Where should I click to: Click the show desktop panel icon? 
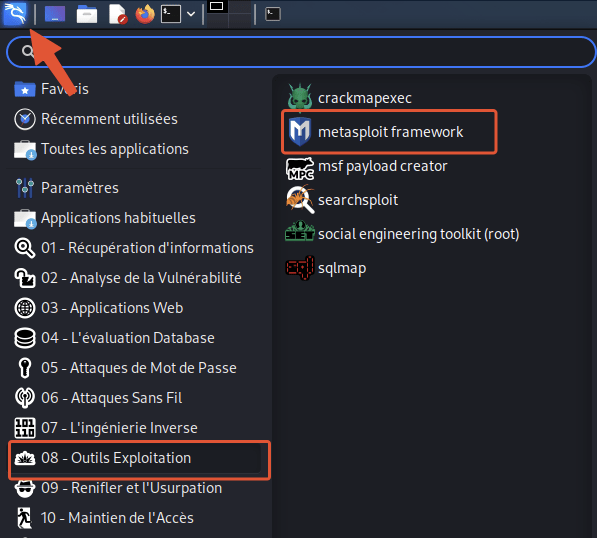[x=55, y=14]
